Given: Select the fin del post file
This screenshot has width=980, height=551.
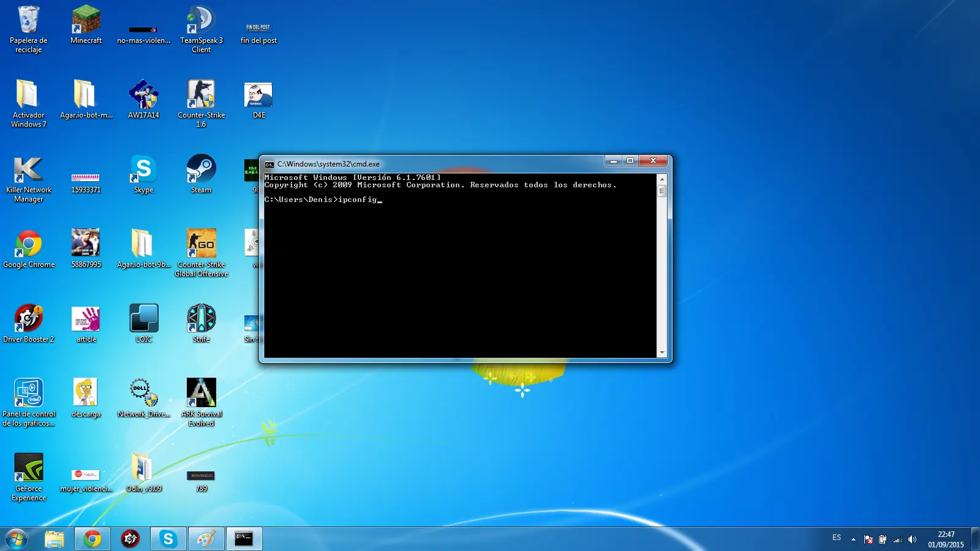Looking at the screenshot, I should pos(258,34).
